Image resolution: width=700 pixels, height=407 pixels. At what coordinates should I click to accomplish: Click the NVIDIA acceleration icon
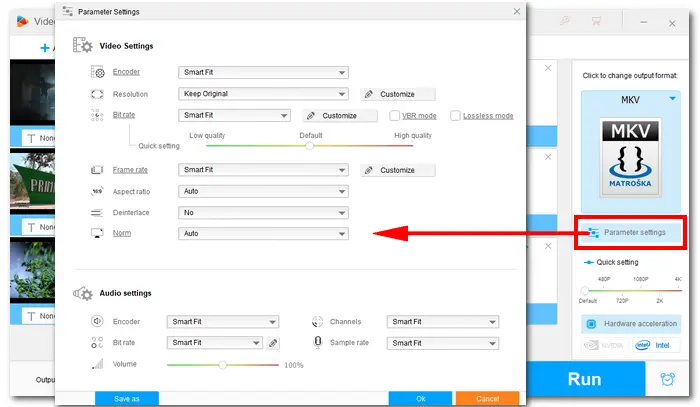[x=604, y=344]
